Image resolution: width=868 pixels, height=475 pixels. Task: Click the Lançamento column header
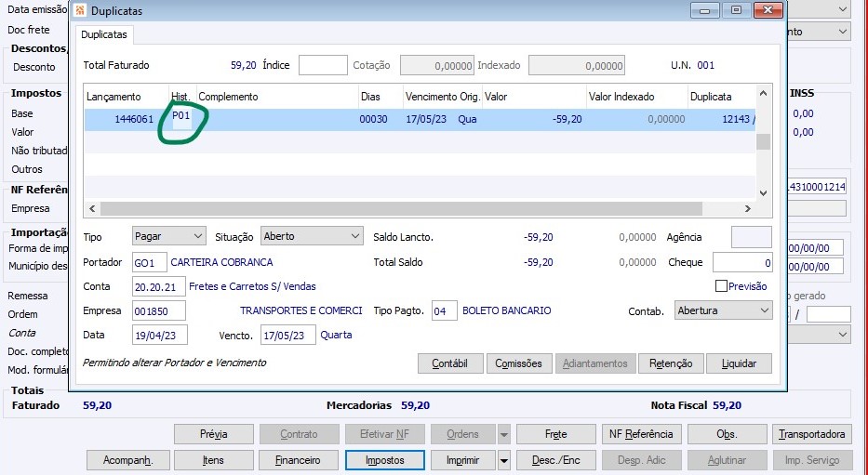coord(127,97)
